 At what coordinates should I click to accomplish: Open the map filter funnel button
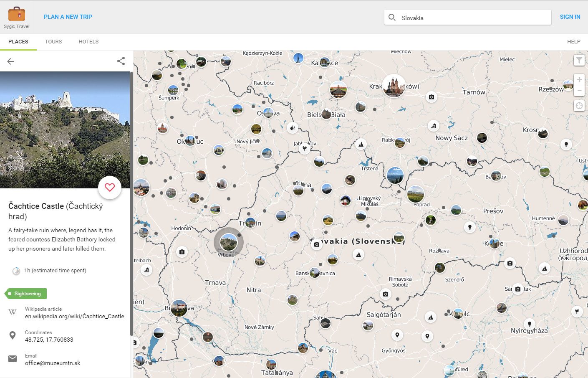coord(579,61)
